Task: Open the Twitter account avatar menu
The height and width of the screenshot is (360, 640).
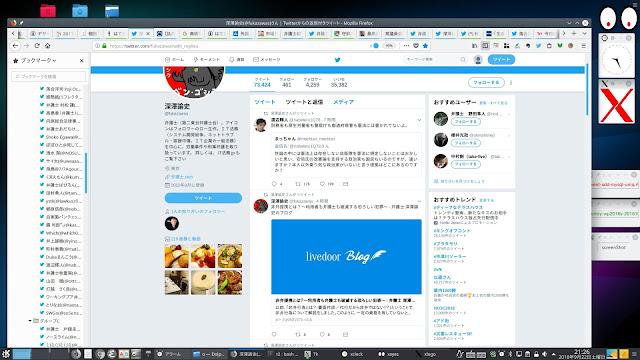Action: pos(478,60)
